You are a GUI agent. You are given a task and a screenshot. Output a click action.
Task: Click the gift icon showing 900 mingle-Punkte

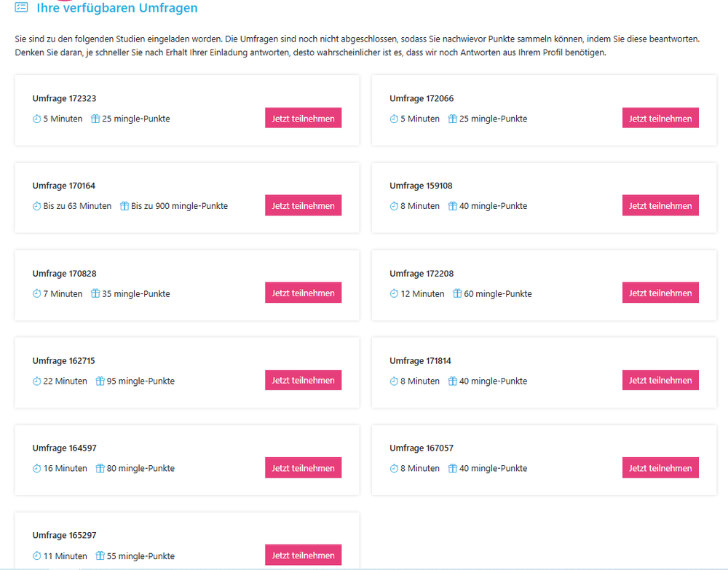coord(124,206)
